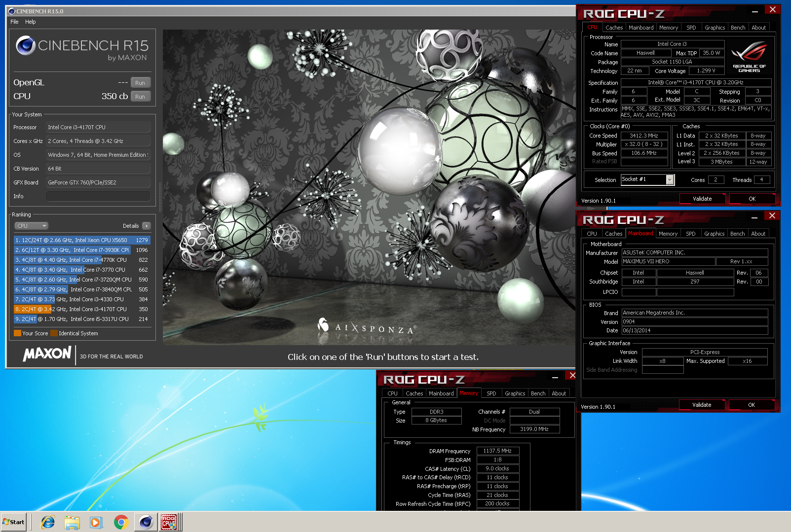The width and height of the screenshot is (791, 532).
Task: Open SPD tab in Mainboard CPU-Z window
Action: coord(691,234)
